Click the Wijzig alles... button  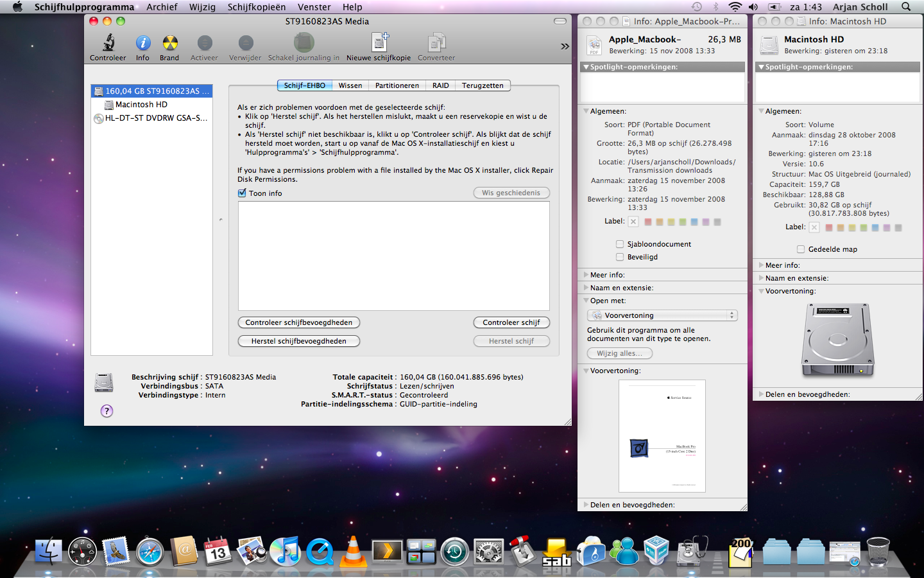click(x=619, y=353)
